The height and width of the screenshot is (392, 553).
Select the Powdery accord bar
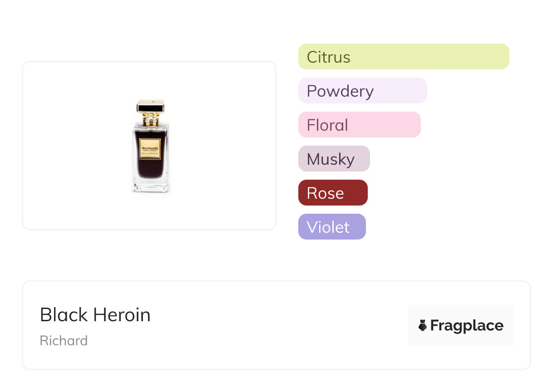click(362, 91)
